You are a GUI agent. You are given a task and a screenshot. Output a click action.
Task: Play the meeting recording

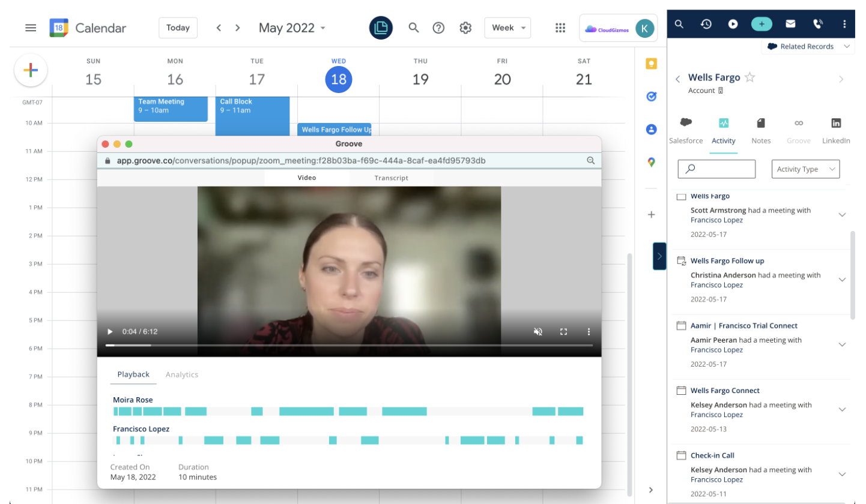[x=110, y=331]
